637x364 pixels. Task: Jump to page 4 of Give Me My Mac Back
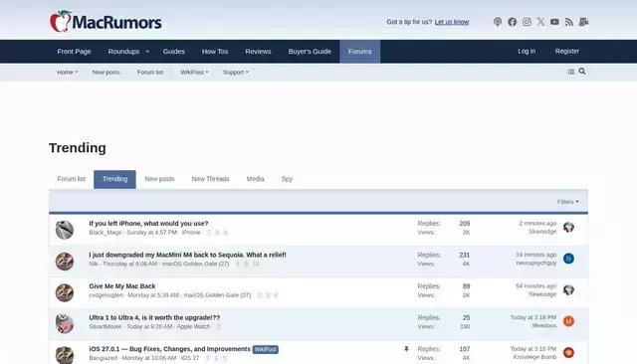(276, 295)
